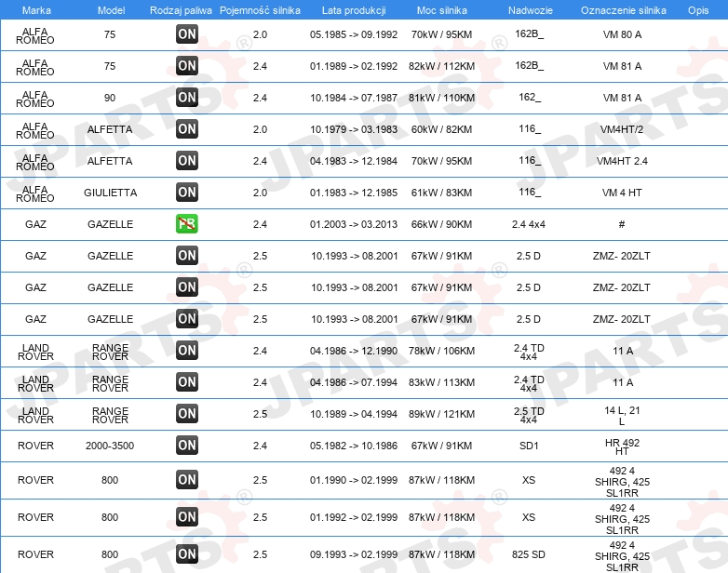Click engine code HR 492 HT

[622, 446]
